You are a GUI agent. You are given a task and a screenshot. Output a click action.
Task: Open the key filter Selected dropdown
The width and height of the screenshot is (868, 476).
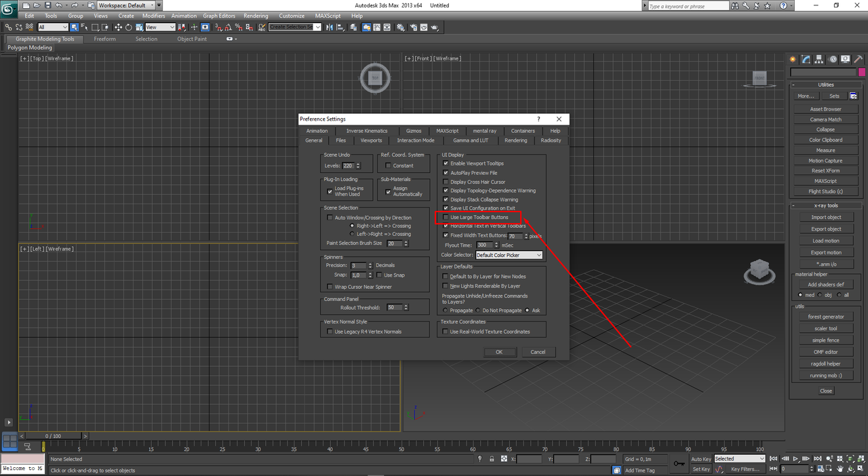pyautogui.click(x=739, y=458)
